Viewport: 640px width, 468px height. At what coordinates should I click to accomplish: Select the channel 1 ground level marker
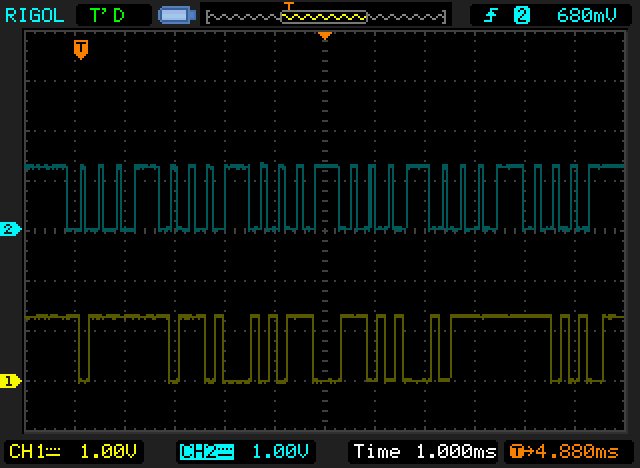point(10,381)
